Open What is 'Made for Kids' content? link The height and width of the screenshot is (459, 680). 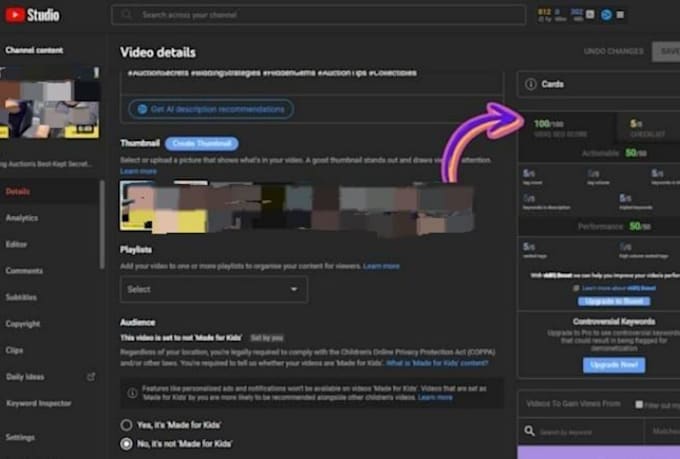tap(437, 363)
